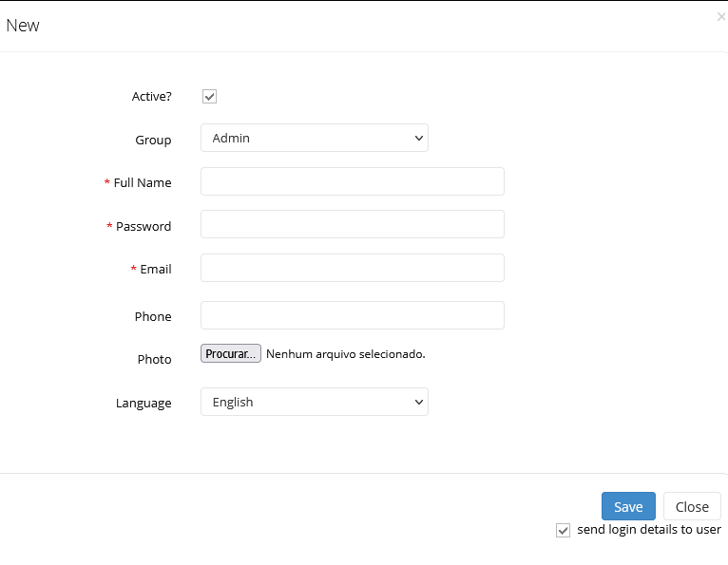The height and width of the screenshot is (565, 728).
Task: Click the Full Name field label
Action: point(142,182)
